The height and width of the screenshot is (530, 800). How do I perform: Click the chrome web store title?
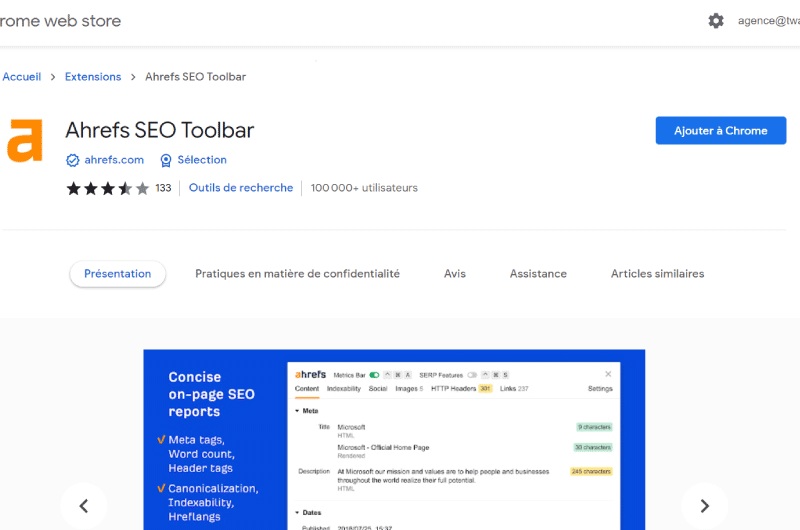60,21
